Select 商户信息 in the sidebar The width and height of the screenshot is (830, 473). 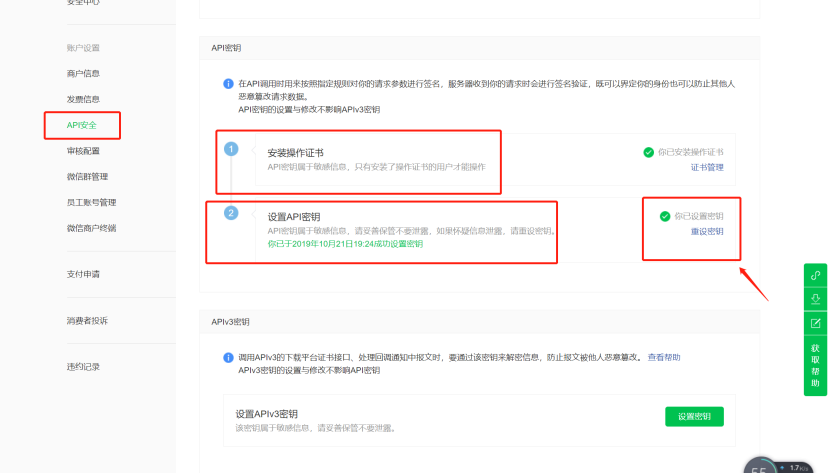(83, 73)
